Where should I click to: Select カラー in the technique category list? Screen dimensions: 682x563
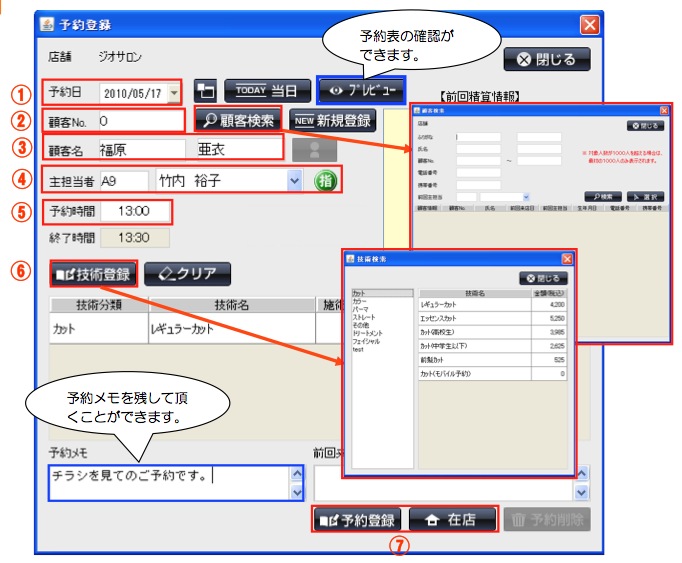pos(359,300)
